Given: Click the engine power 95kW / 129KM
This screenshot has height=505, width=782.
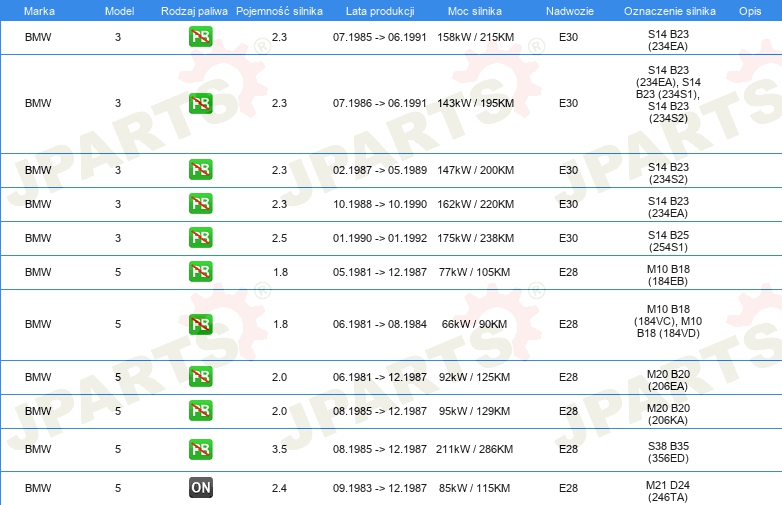Looking at the screenshot, I should point(474,411).
